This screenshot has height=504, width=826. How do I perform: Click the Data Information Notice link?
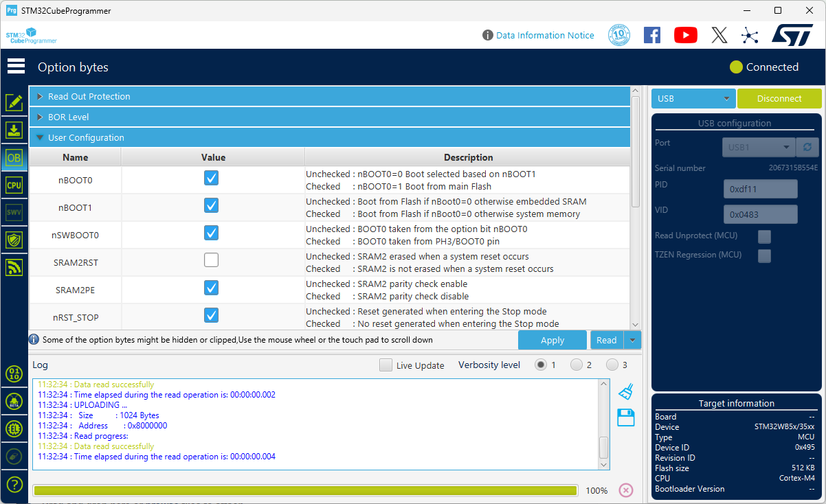click(545, 35)
